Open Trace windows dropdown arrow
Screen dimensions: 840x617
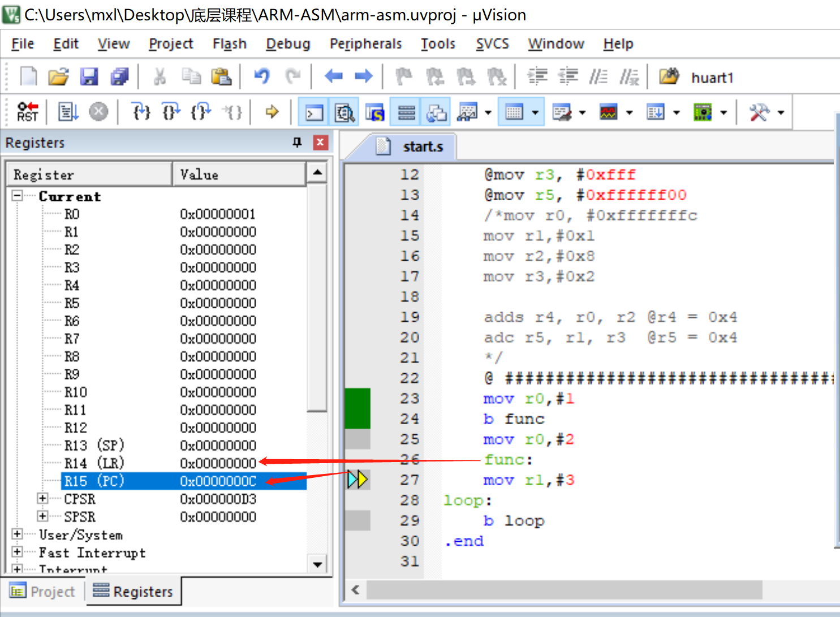(677, 113)
